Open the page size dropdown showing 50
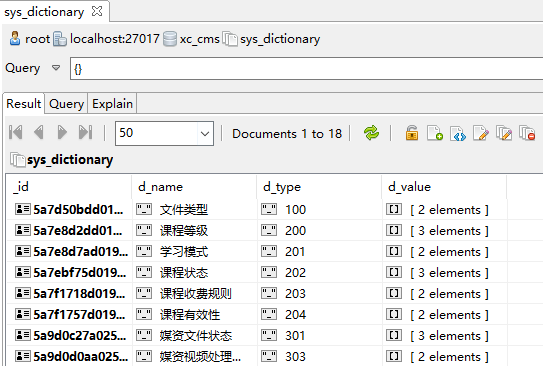Screen dimensions: 543x366 (205, 133)
